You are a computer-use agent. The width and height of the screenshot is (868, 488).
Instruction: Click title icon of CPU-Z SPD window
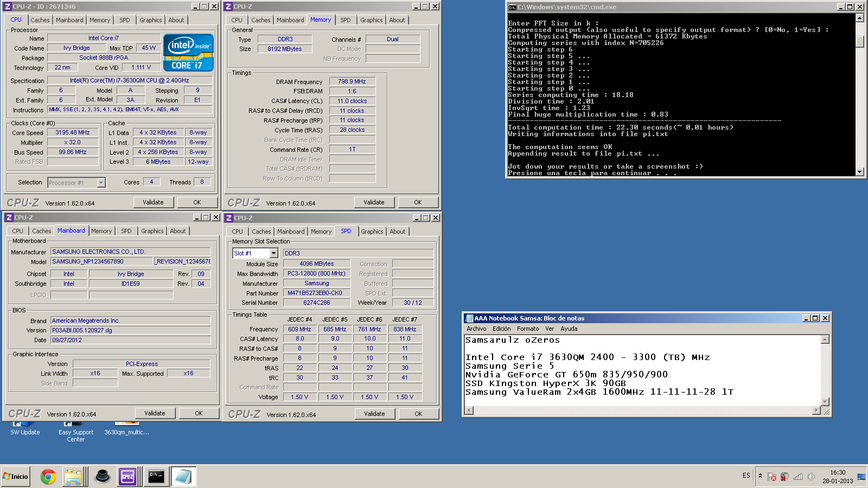coord(229,218)
